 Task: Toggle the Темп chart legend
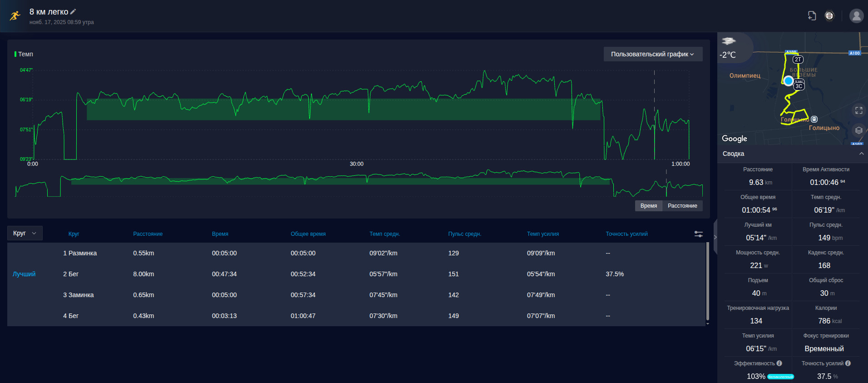point(24,54)
